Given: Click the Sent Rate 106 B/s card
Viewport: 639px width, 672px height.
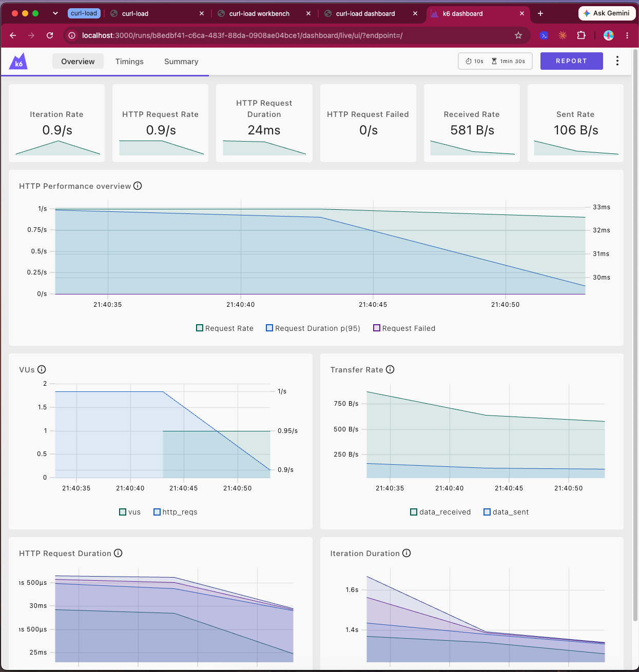Looking at the screenshot, I should coord(575,123).
